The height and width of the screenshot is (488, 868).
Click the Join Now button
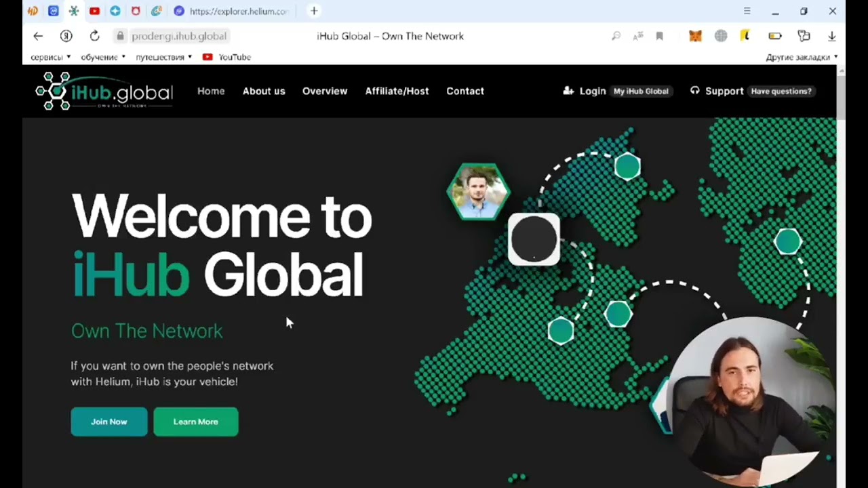[109, 422]
